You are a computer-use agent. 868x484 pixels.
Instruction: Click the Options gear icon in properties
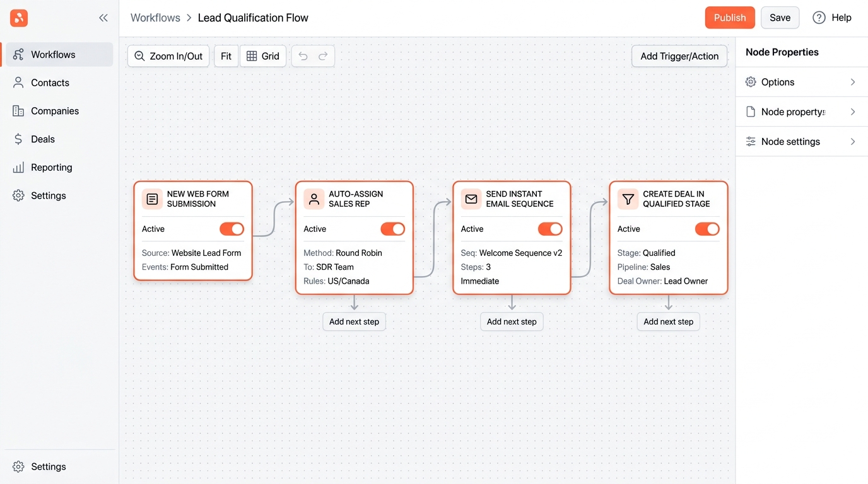pyautogui.click(x=751, y=82)
